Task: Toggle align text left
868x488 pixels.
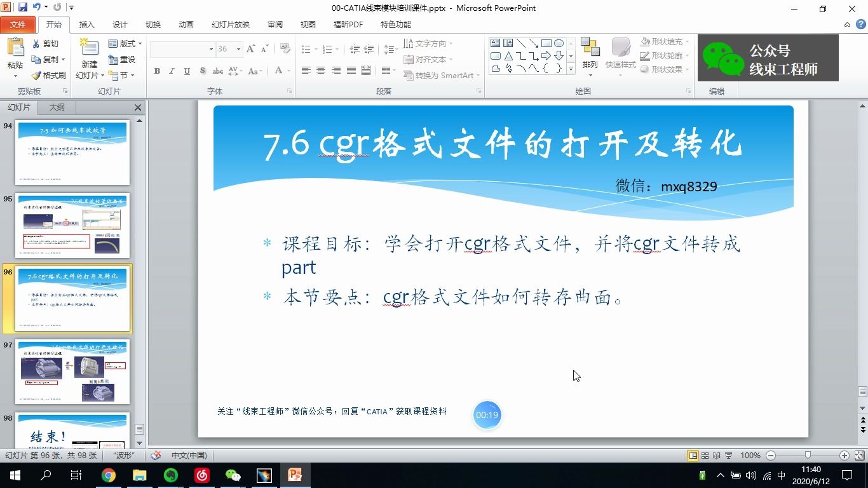Action: [306, 71]
